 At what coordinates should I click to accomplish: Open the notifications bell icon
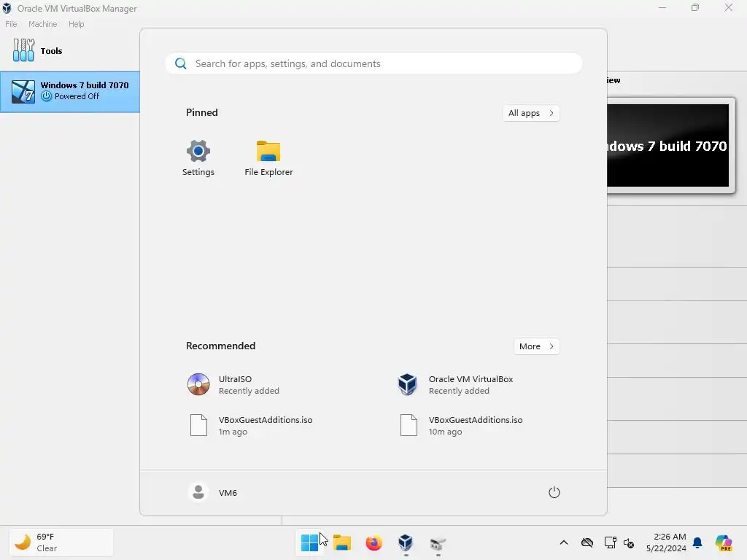pos(697,542)
